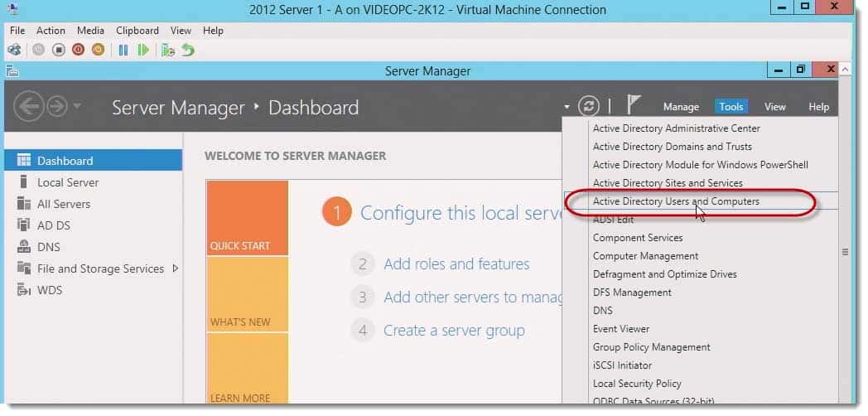This screenshot has width=868, height=416.
Task: Open Active Directory Domains and Trusts
Action: [672, 147]
